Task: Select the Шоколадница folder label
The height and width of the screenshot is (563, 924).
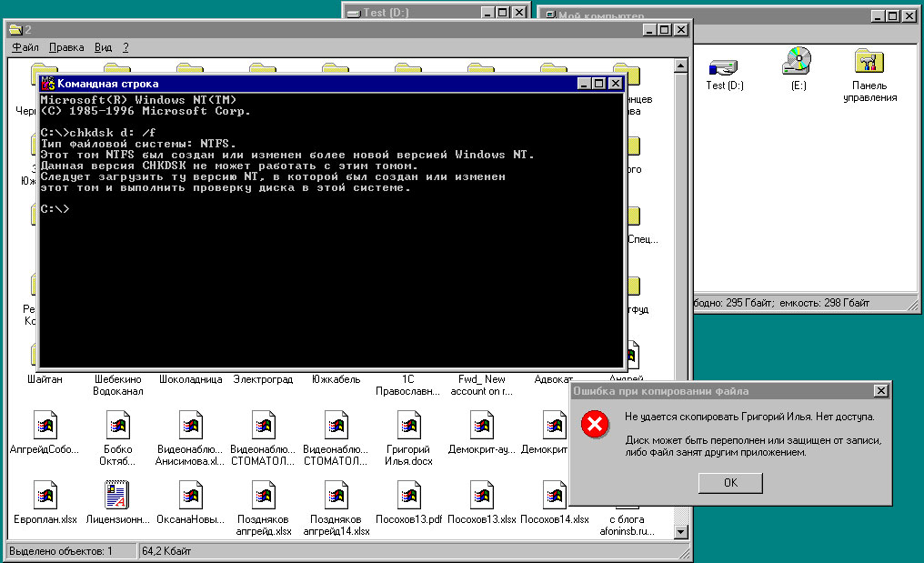Action: click(190, 379)
